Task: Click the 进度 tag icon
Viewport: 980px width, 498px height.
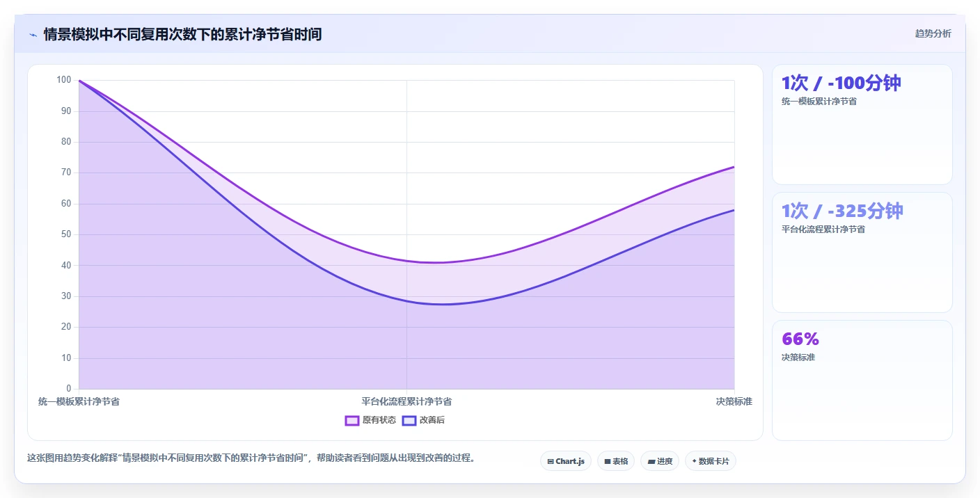Action: pyautogui.click(x=651, y=462)
